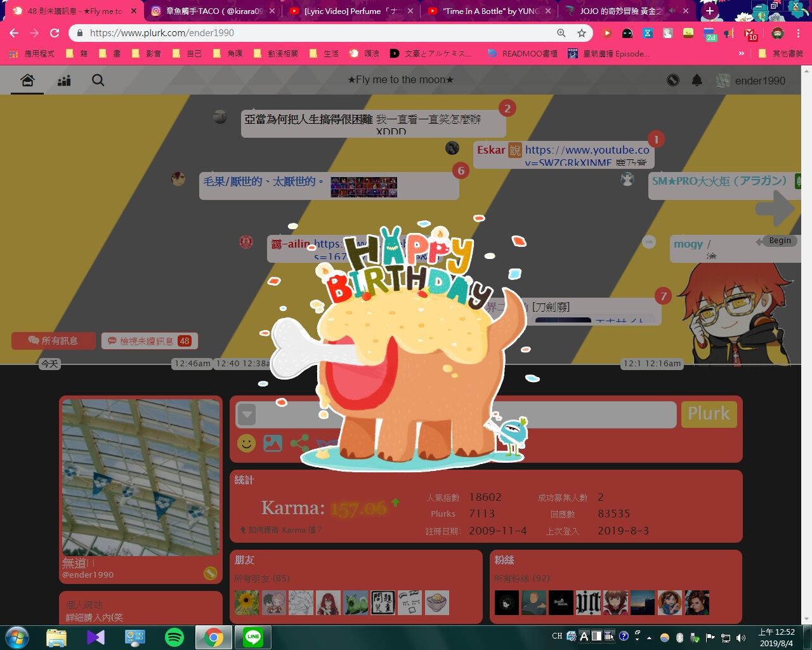Viewport: 812px width, 650px height.
Task: Click the share icon below the post box
Action: [x=299, y=442]
